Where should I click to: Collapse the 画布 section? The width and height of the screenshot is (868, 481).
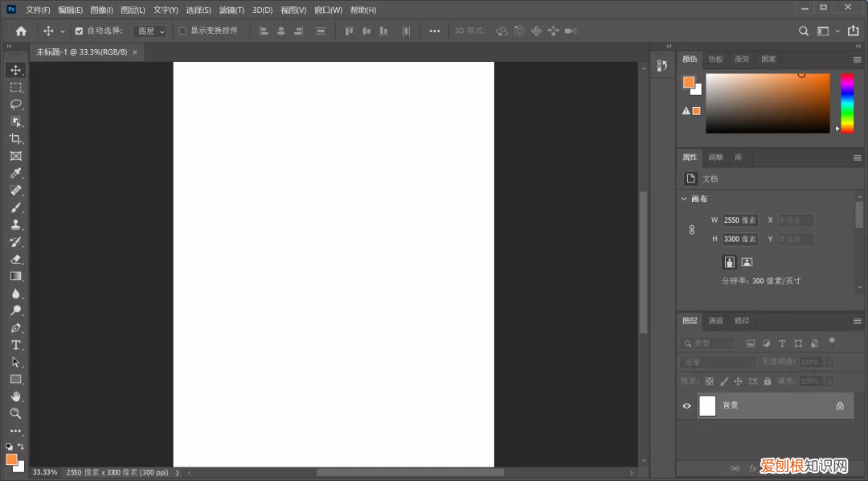coord(684,199)
